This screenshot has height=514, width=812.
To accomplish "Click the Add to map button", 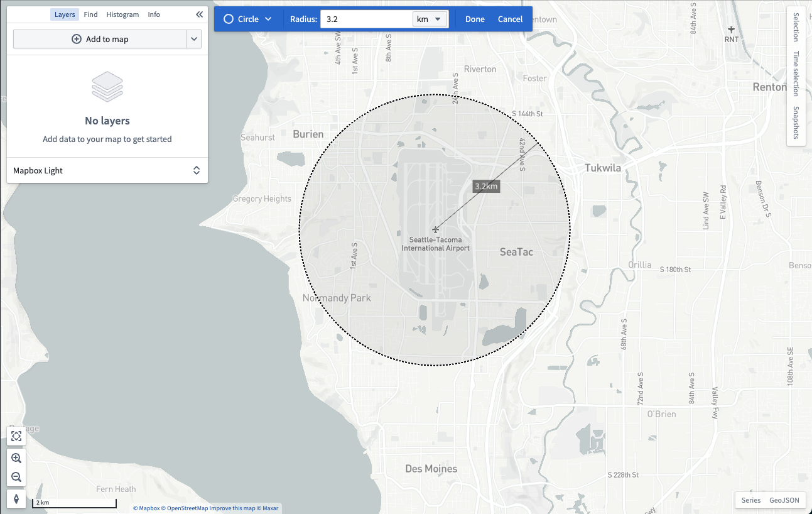I will click(100, 39).
